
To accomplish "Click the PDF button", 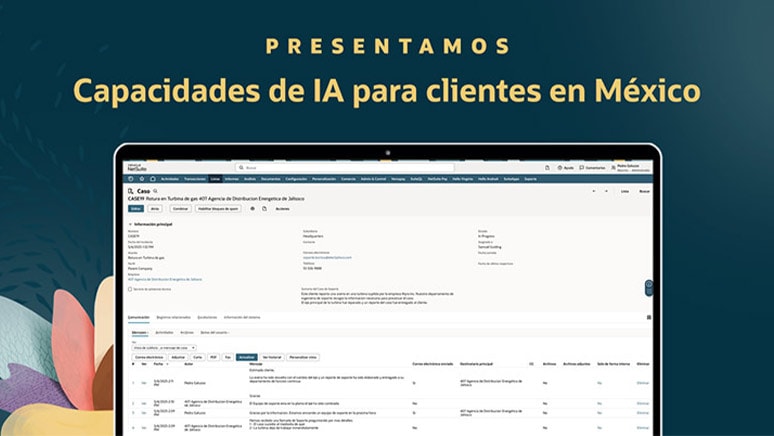I will pos(213,357).
